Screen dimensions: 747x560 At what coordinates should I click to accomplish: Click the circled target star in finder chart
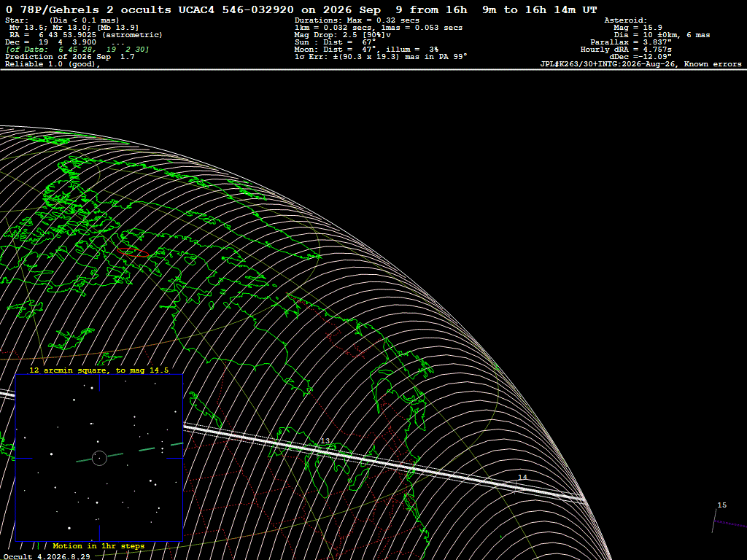click(99, 458)
